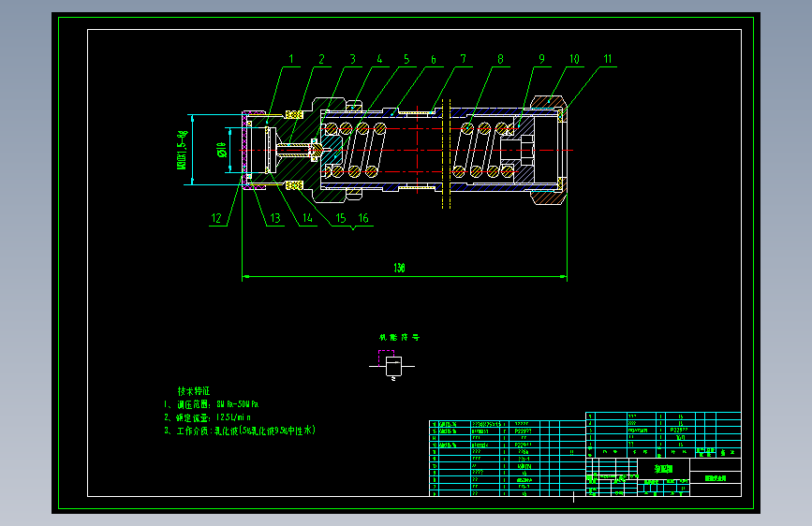The height and width of the screenshot is (526, 812).
Task: Select part balloon number 16
Action: click(x=363, y=218)
